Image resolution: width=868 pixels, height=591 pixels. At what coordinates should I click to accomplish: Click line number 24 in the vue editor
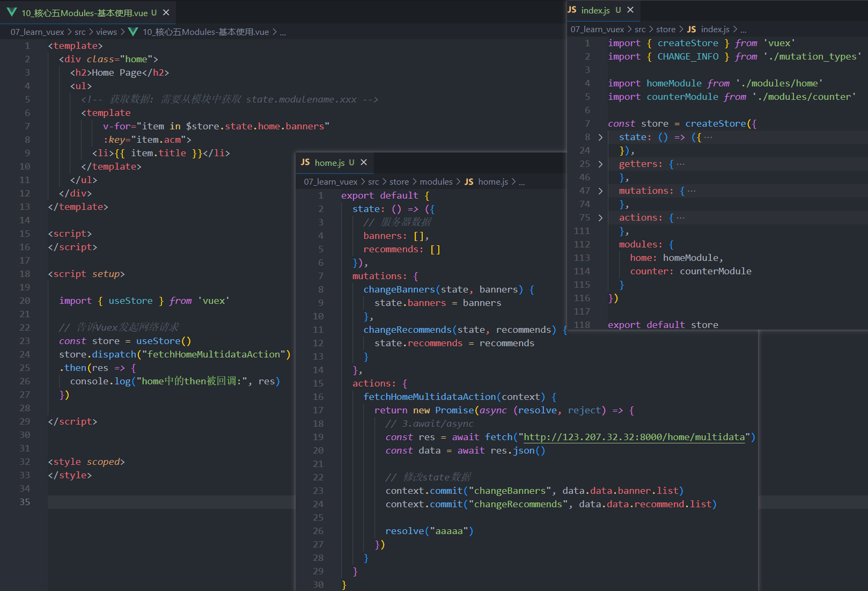pyautogui.click(x=25, y=354)
